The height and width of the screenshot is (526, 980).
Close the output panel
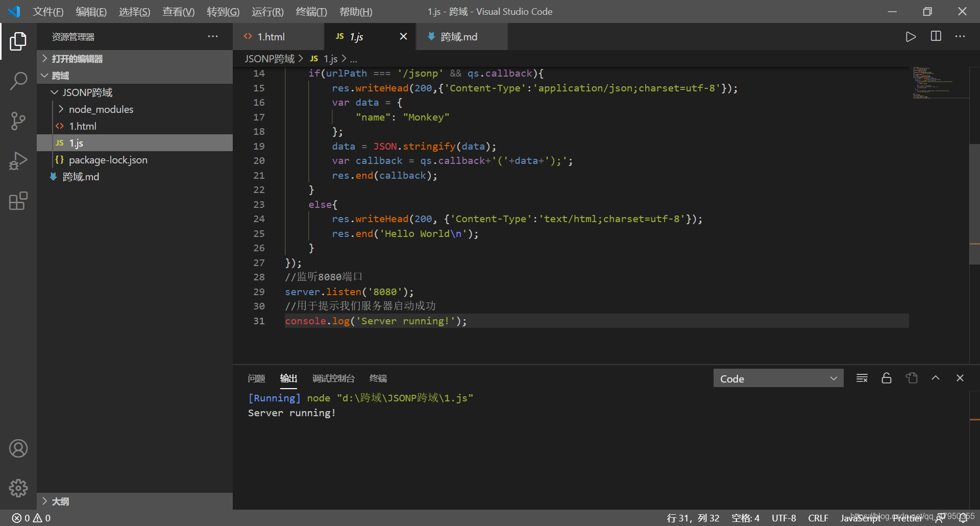(960, 378)
